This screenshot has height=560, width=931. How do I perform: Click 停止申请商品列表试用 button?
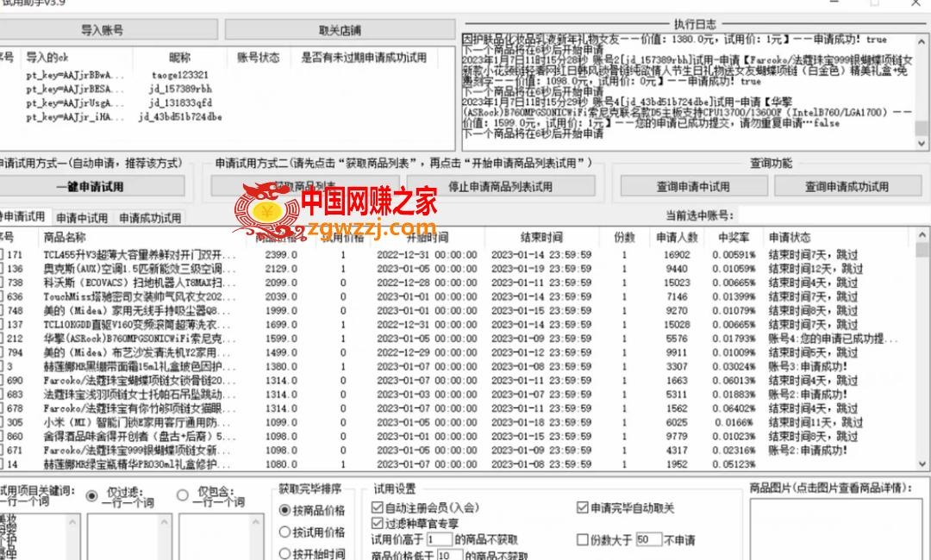(x=501, y=186)
